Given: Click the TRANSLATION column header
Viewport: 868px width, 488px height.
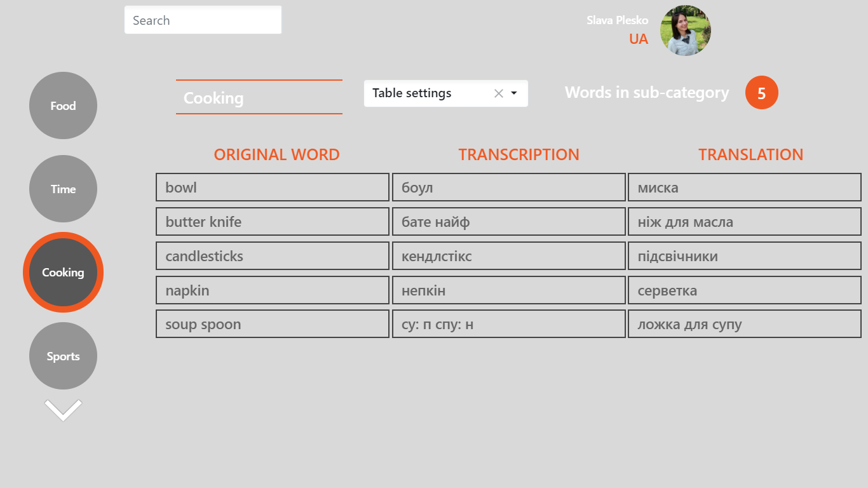Looking at the screenshot, I should [750, 154].
